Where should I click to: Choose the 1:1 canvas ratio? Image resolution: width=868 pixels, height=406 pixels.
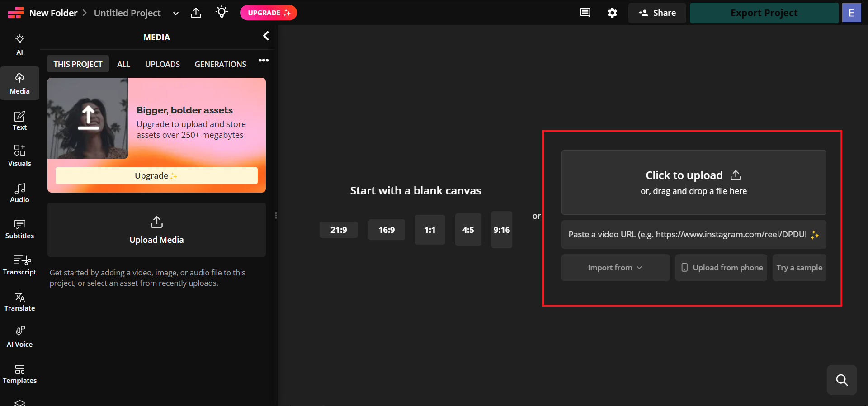coord(429,230)
